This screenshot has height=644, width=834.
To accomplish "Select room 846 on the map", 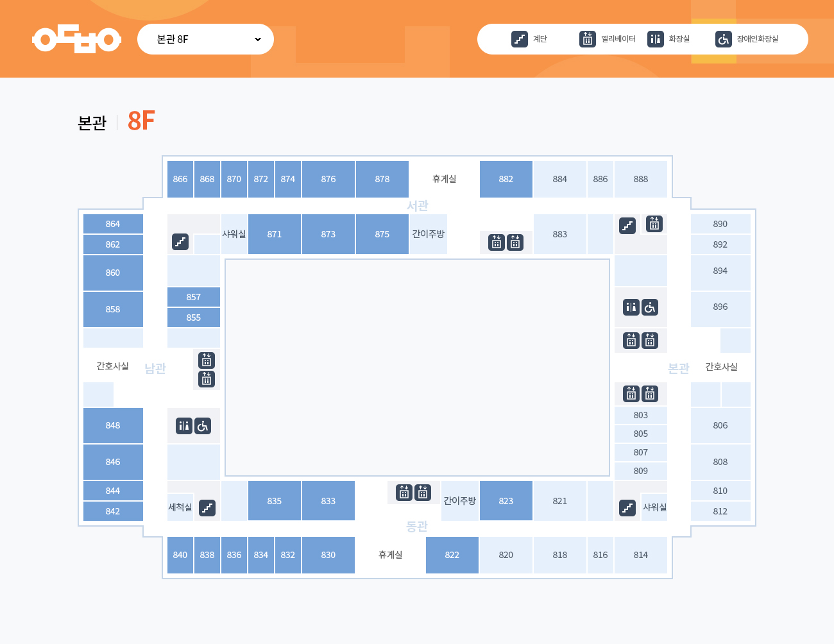I will [113, 462].
